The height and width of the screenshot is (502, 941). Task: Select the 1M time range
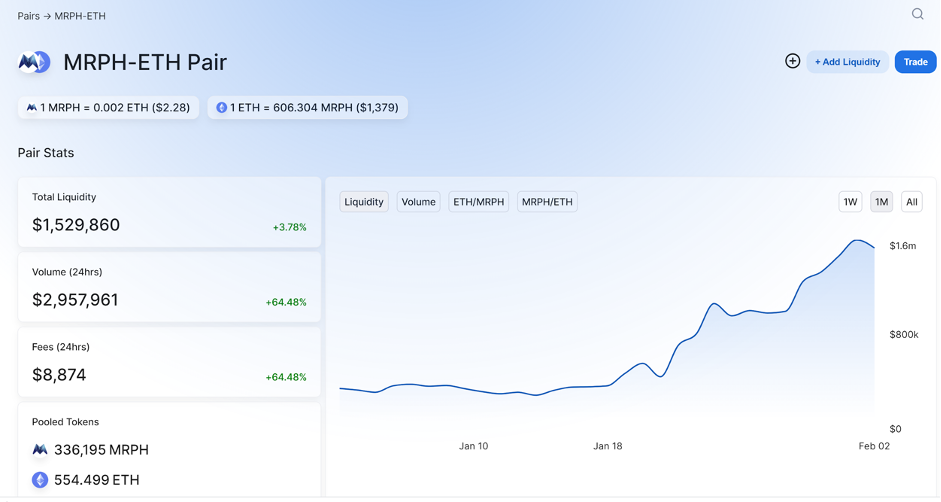point(881,202)
